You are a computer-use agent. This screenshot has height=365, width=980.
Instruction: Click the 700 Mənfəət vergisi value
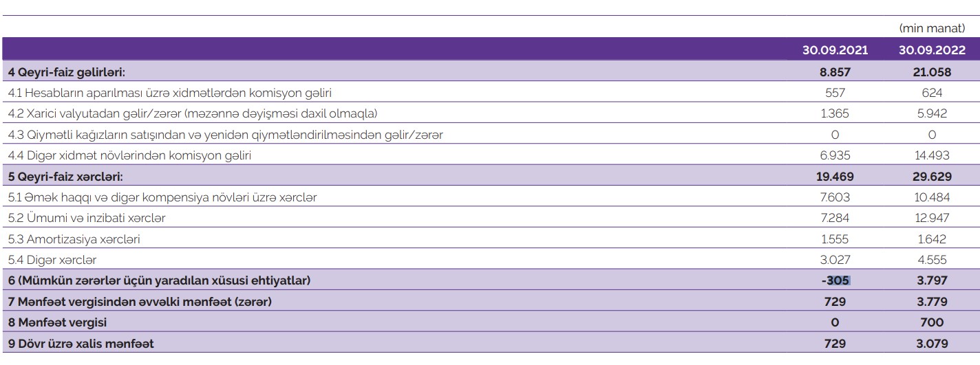[932, 322]
